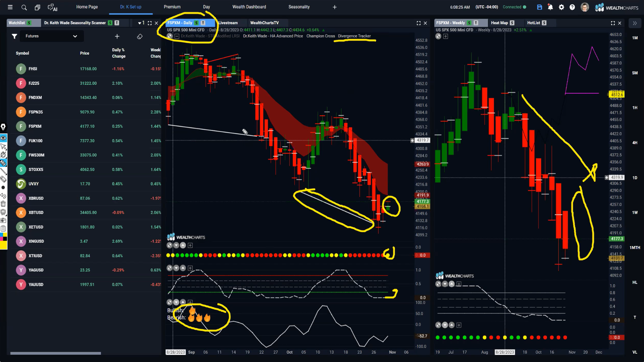Collapse the Daily chart indicator legend

[177, 36]
